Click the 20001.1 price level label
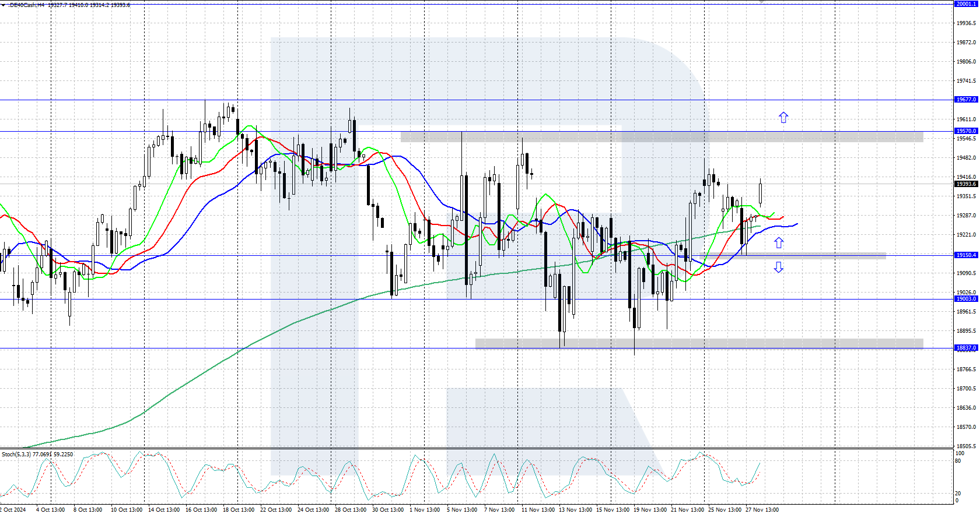This screenshot has height=514, width=980. click(x=966, y=4)
